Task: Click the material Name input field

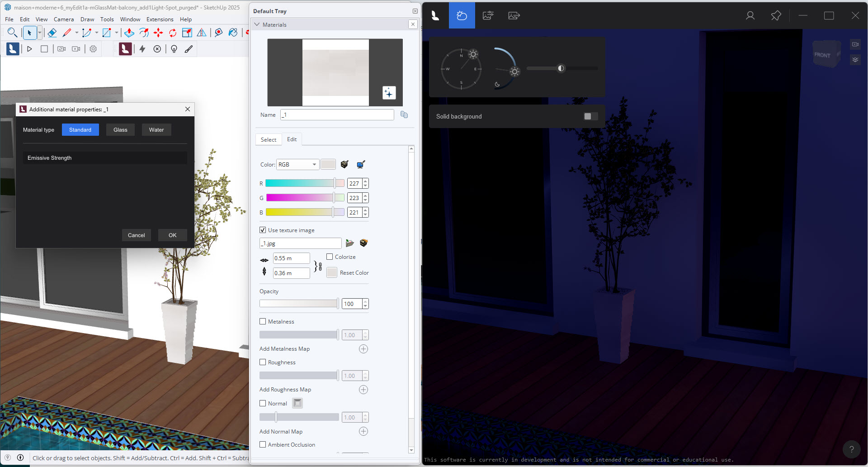Action: point(337,114)
